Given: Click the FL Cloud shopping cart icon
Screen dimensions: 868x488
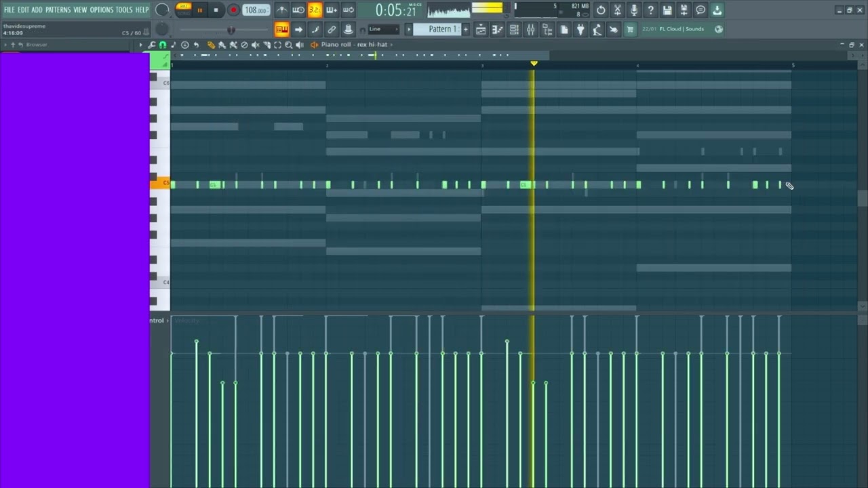Looking at the screenshot, I should [630, 29].
